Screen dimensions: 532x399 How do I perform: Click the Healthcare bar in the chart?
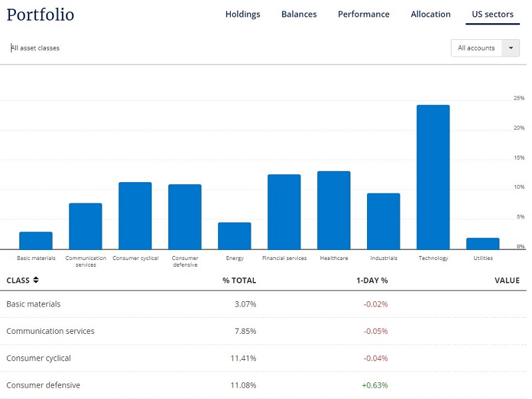coord(334,210)
